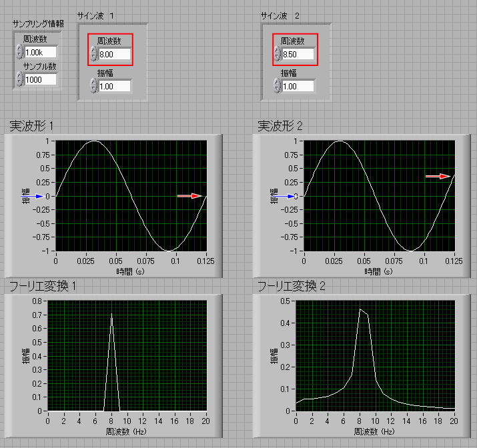The height and width of the screenshot is (448, 477).
Task: Increase サイン波 2 周波数 with up arrow
Action: point(277,50)
